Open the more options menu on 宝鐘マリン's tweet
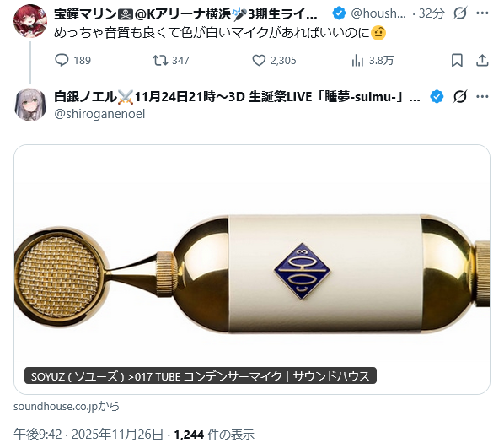Image resolution: width=504 pixels, height=448 pixels. tap(482, 13)
